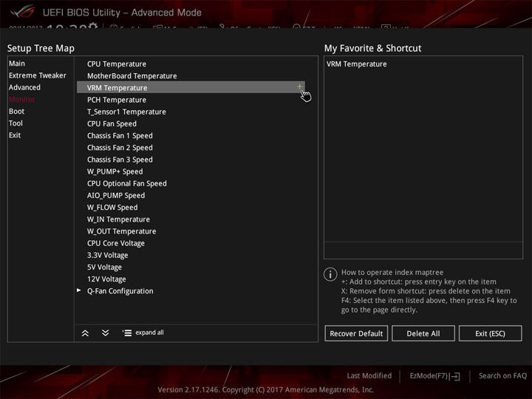The image size is (532, 399).
Task: Select W_PUMP+ Speed item
Action: point(115,171)
